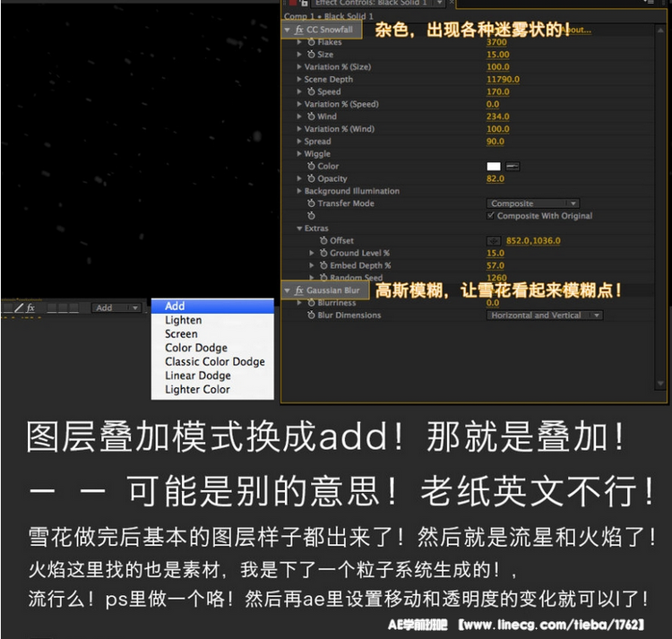672x639 pixels.
Task: Click the Scene Depth value 11790.0
Action: [504, 79]
